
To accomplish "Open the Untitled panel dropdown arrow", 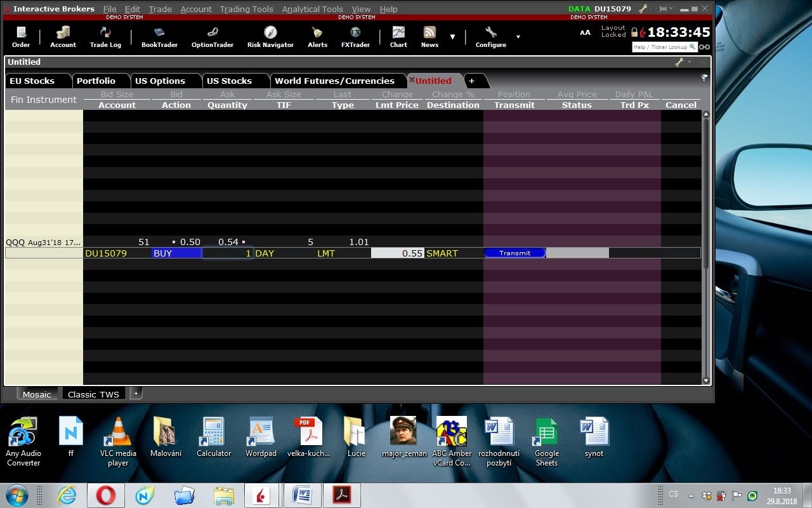I will click(x=690, y=62).
